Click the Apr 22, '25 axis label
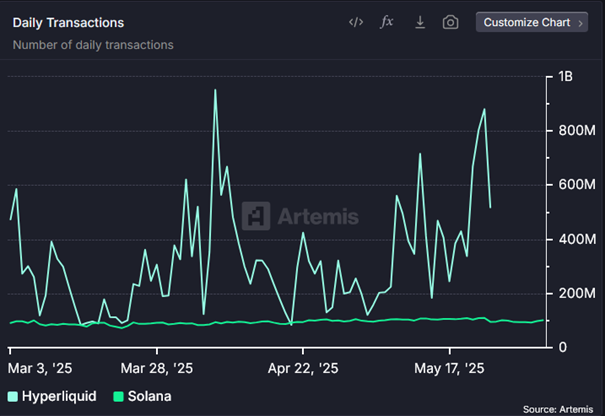Viewport: 605px width, 416px height. click(x=303, y=368)
